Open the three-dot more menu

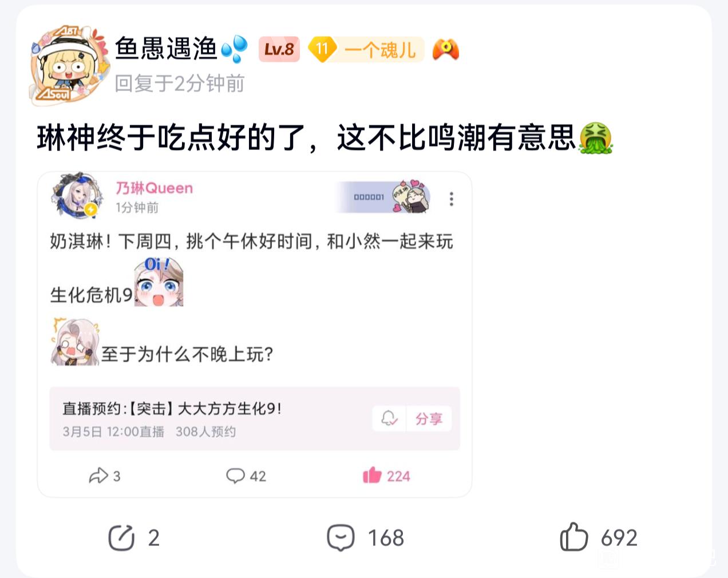coord(452,199)
